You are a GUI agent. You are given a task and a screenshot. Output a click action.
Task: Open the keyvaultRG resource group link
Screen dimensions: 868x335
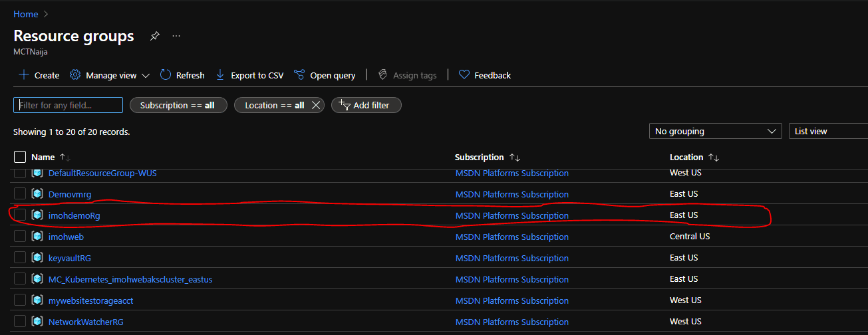[70, 258]
